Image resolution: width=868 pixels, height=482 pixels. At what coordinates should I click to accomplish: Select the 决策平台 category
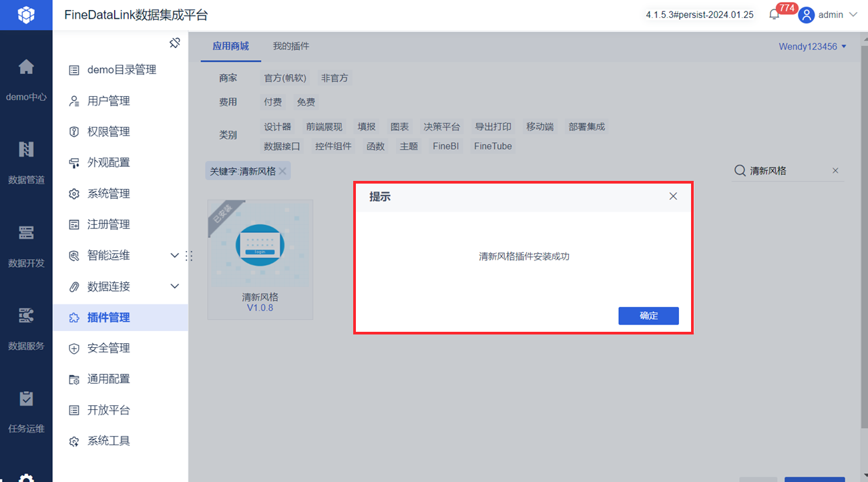(441, 127)
